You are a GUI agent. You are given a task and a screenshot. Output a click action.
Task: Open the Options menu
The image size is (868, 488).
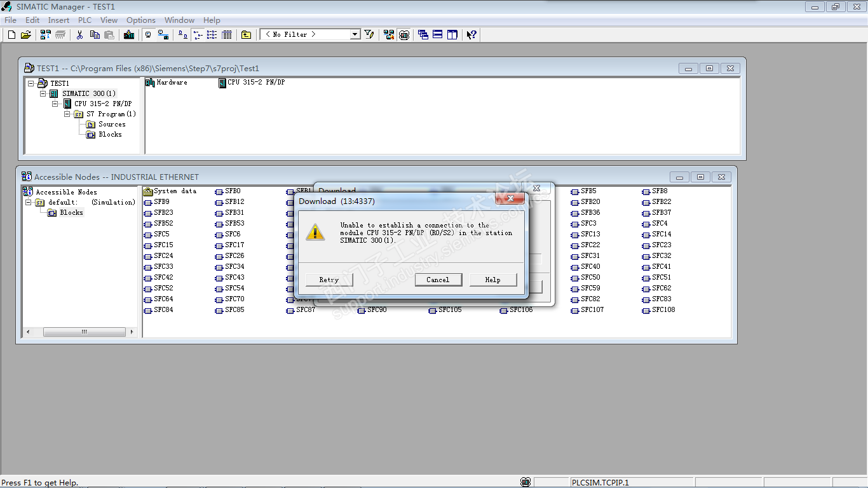click(141, 20)
